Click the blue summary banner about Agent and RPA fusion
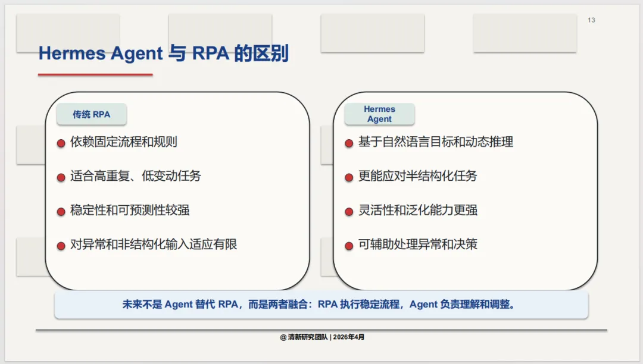The width and height of the screenshot is (643, 364). (x=321, y=305)
